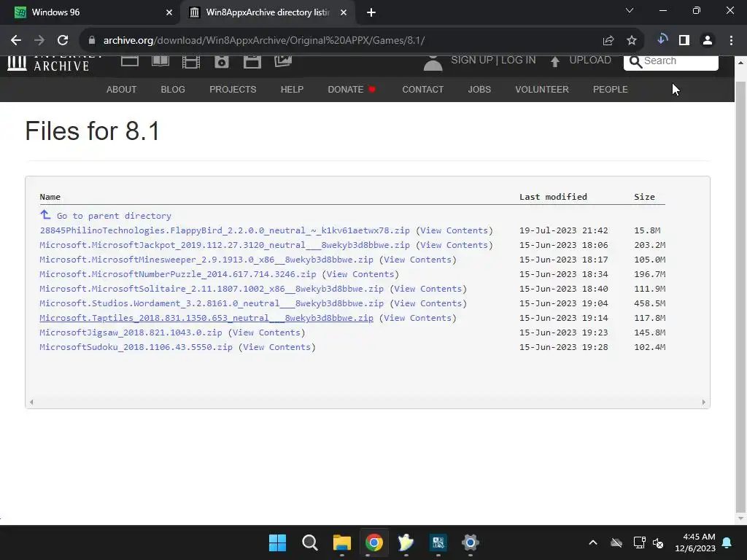Open the Chrome profile menu
This screenshot has height=560, width=747.
tap(708, 41)
